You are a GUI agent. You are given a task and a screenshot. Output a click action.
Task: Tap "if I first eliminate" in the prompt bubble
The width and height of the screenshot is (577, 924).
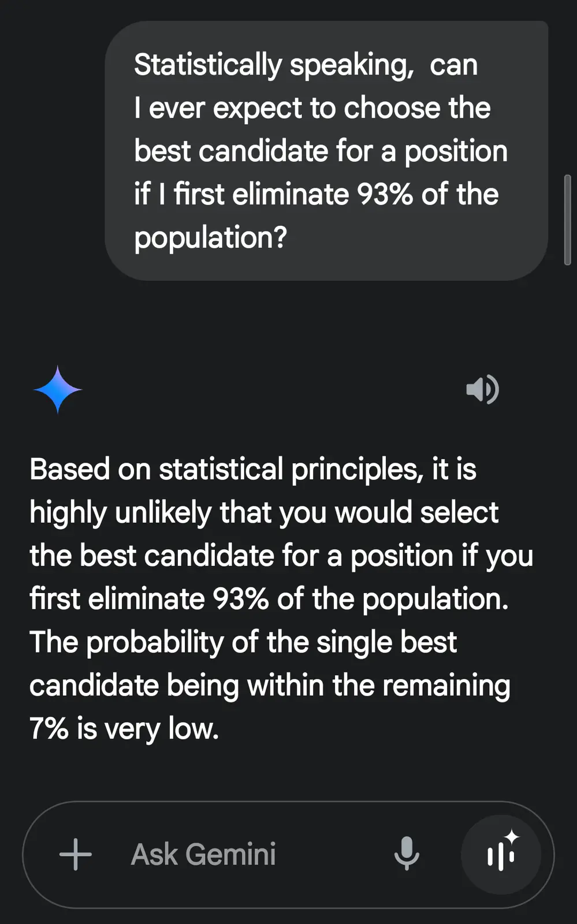pyautogui.click(x=241, y=194)
